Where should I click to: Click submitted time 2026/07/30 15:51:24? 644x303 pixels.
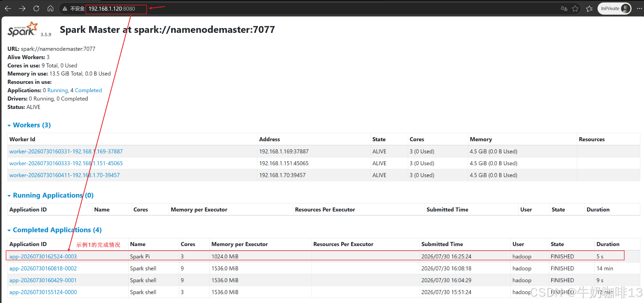tap(446, 292)
